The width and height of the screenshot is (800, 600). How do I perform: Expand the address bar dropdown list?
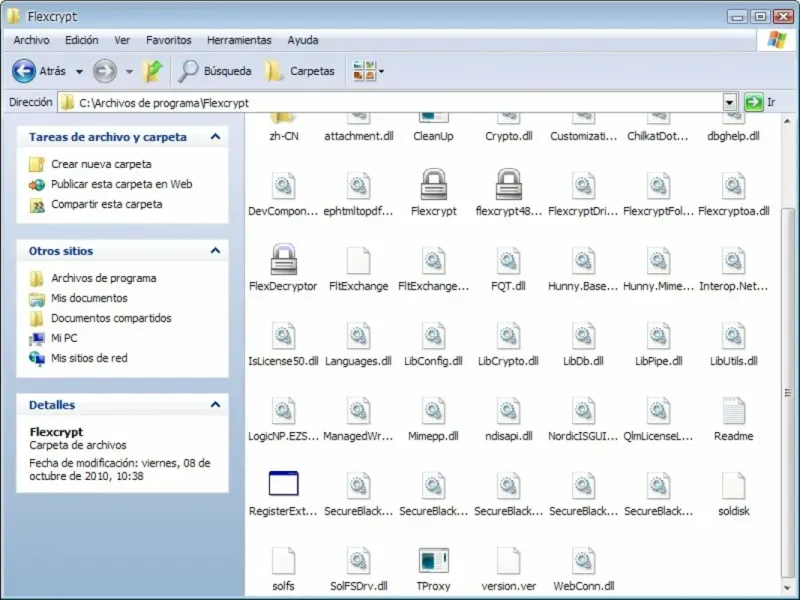click(x=729, y=103)
